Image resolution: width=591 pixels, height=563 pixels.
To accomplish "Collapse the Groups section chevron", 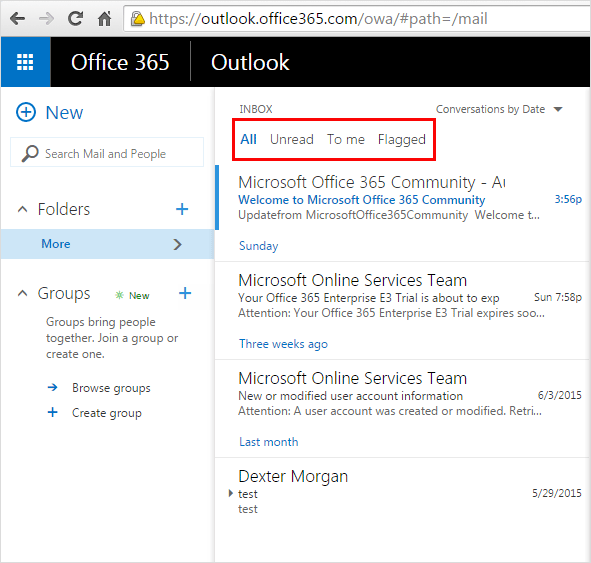I will [23, 293].
